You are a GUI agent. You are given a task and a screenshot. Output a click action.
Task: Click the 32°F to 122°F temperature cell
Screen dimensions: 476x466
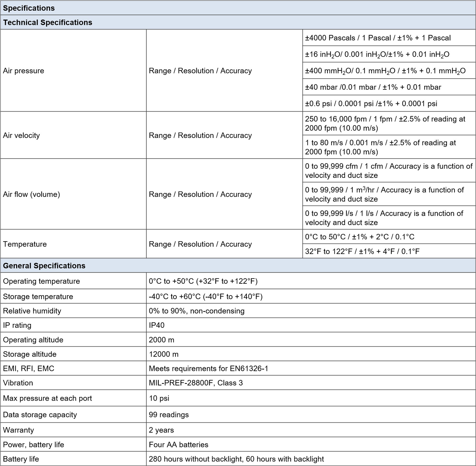click(x=362, y=251)
